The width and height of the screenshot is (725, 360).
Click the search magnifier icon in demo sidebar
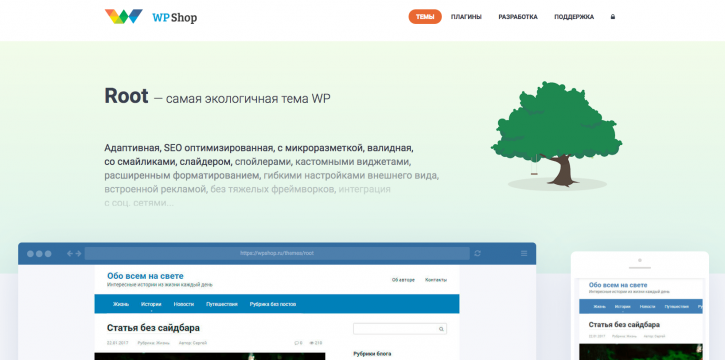[441, 329]
